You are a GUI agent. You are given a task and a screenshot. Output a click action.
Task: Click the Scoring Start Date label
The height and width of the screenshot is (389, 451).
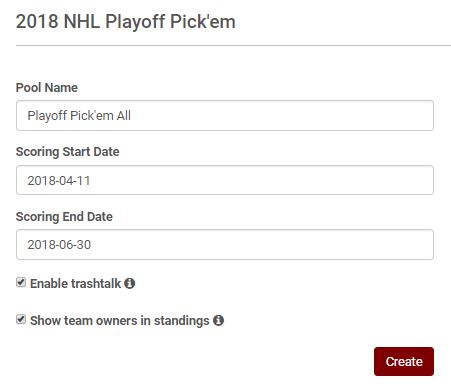[x=68, y=152]
